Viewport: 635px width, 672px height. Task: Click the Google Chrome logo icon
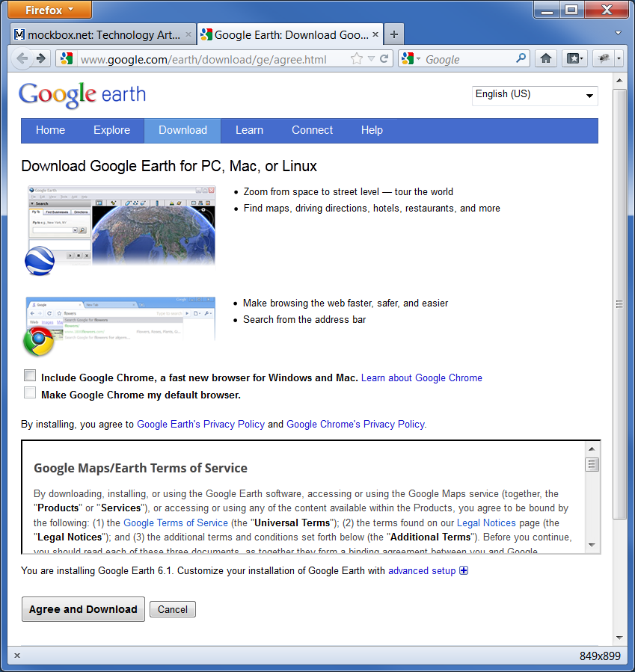coord(39,341)
